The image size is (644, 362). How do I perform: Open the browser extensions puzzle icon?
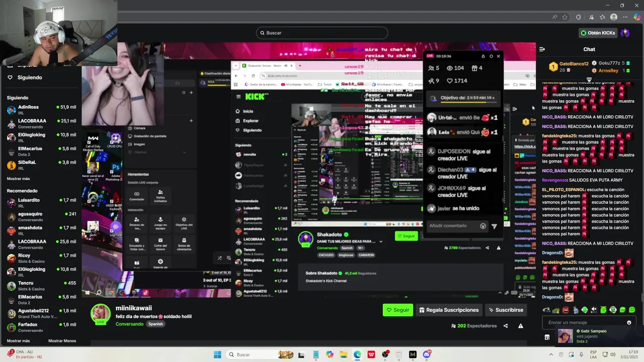point(579,17)
